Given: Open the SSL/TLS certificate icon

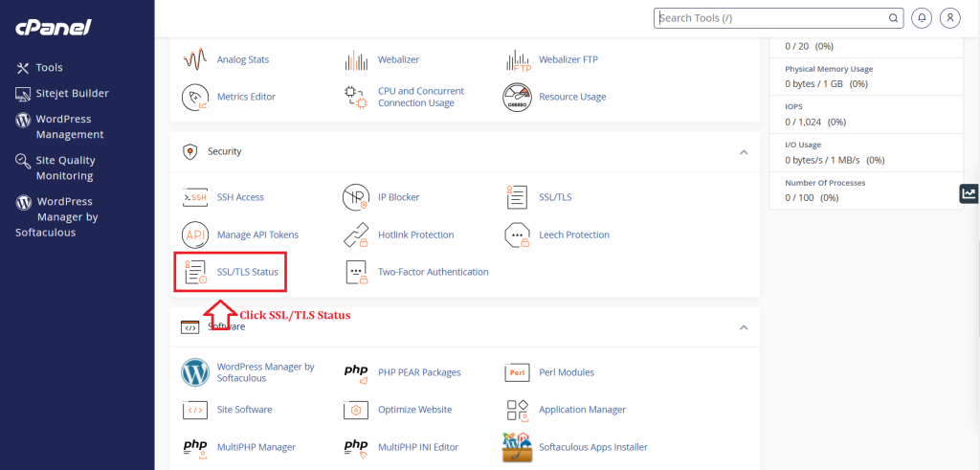Looking at the screenshot, I should pyautogui.click(x=518, y=197).
